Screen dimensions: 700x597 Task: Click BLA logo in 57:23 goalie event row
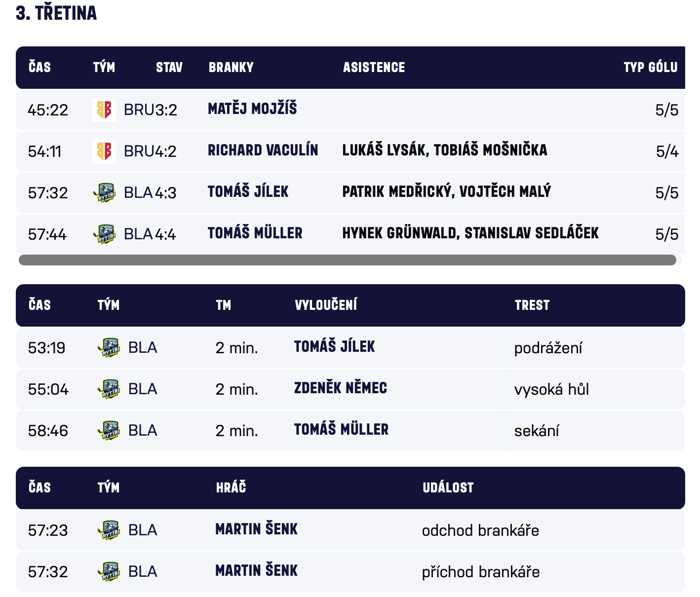[109, 530]
